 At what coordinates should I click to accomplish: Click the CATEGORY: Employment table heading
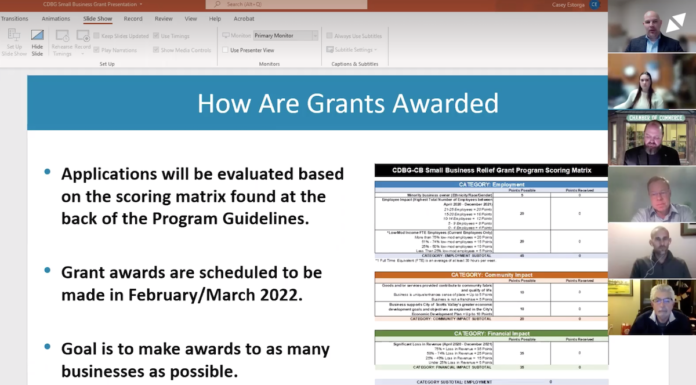(x=491, y=184)
